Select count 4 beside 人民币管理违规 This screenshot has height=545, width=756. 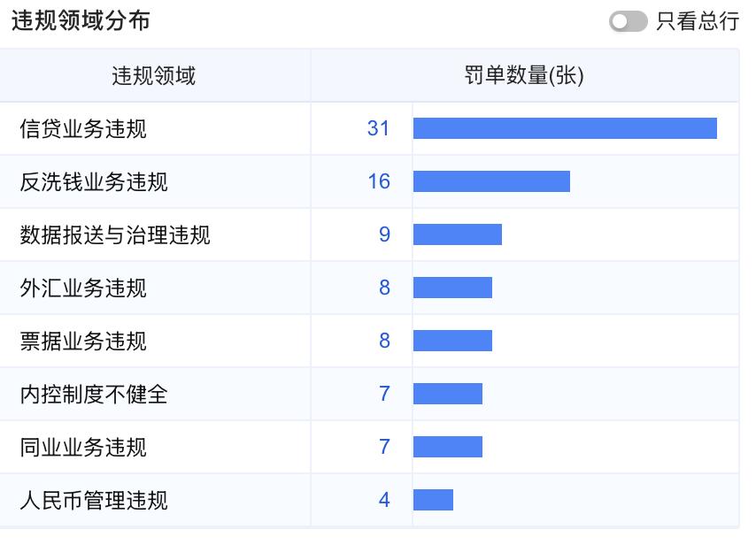(x=384, y=500)
